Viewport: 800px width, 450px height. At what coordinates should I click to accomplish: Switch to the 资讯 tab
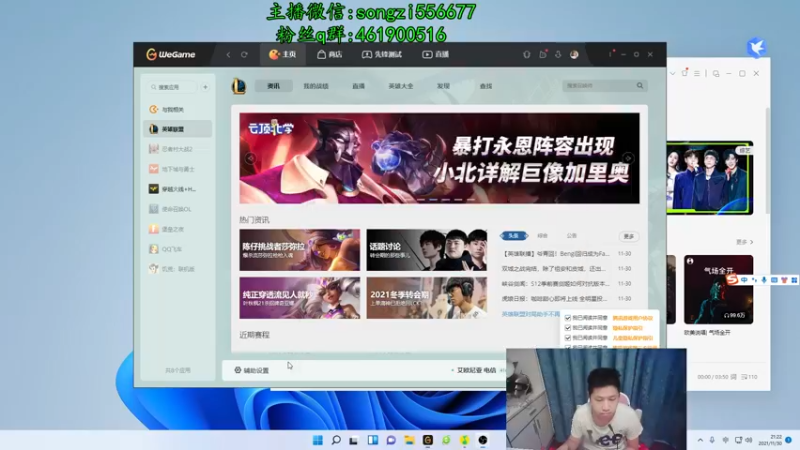[x=273, y=86]
